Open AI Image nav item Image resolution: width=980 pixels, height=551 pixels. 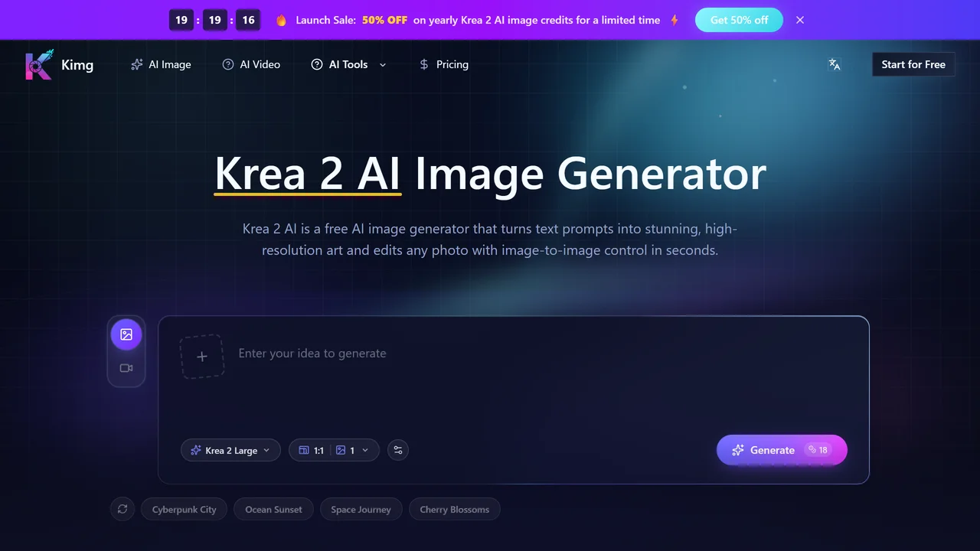point(161,64)
